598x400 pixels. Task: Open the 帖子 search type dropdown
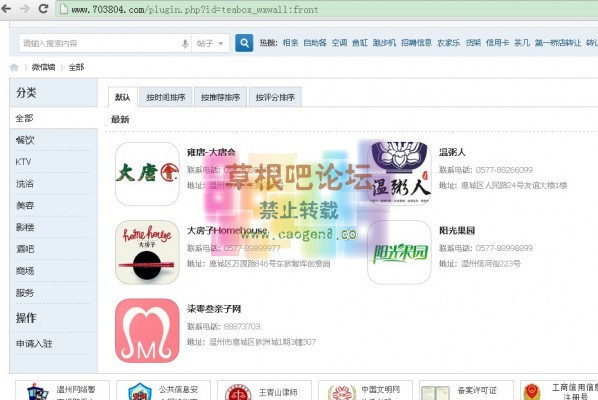coord(210,43)
